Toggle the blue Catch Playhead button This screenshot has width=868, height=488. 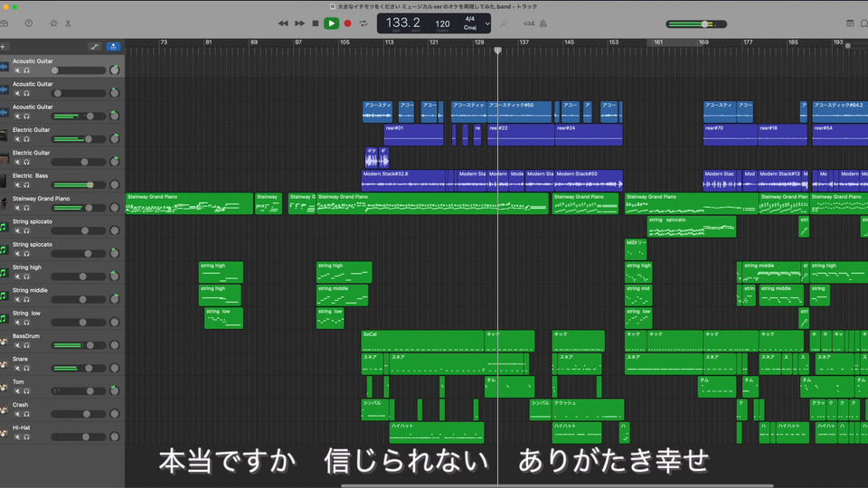click(113, 46)
